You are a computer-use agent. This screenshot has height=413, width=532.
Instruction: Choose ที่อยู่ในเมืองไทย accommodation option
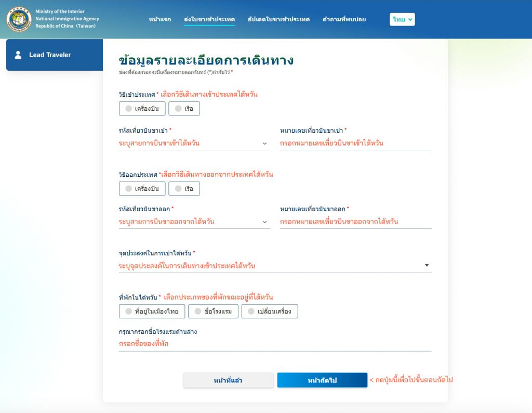(x=152, y=312)
